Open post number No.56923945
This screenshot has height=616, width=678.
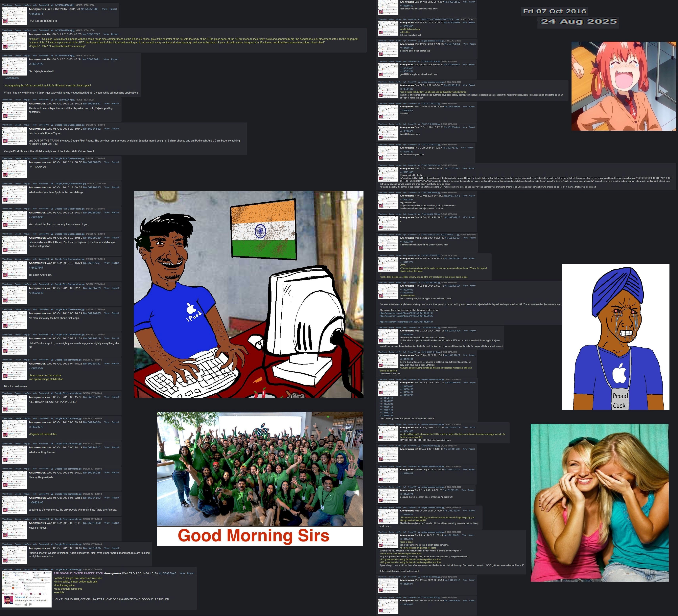pyautogui.click(x=167, y=573)
